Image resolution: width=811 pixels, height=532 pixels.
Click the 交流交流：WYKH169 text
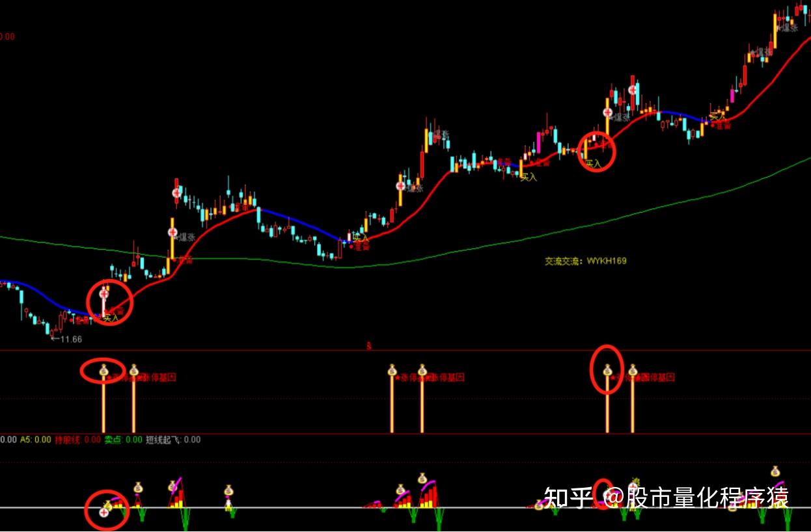(x=586, y=261)
